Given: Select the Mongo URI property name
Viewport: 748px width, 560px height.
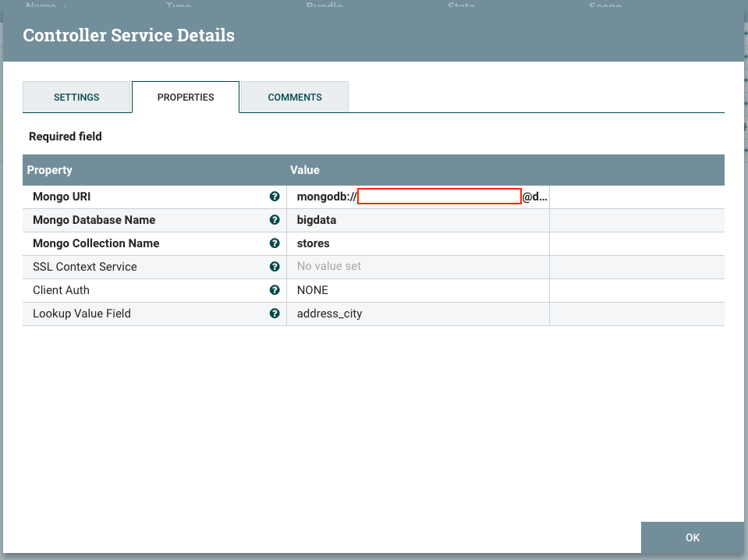Looking at the screenshot, I should (62, 197).
